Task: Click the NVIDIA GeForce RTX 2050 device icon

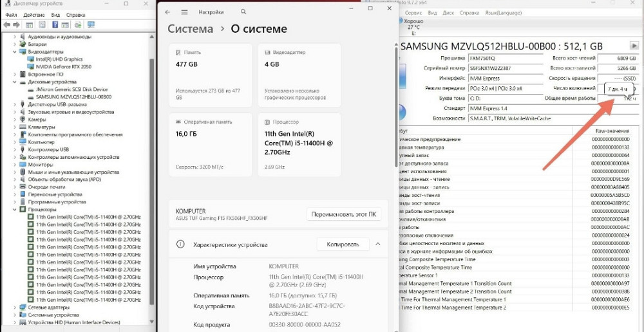Action: pyautogui.click(x=30, y=66)
